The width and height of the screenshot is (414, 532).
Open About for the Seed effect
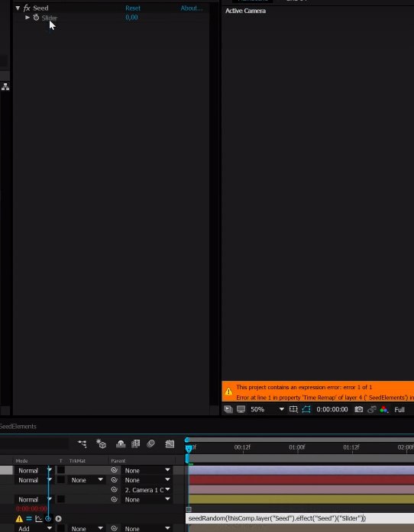tap(191, 8)
